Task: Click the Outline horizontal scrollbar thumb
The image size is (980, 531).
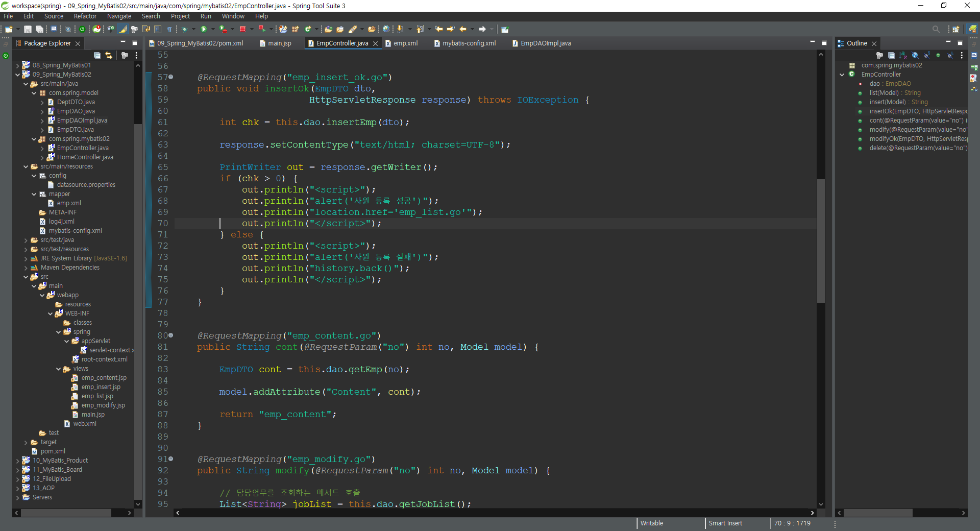Action: (x=878, y=513)
